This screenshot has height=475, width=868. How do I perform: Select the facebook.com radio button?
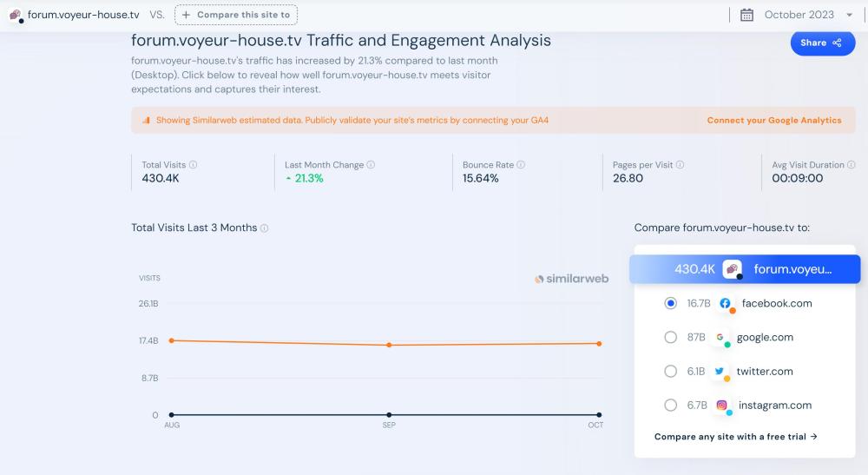click(670, 304)
